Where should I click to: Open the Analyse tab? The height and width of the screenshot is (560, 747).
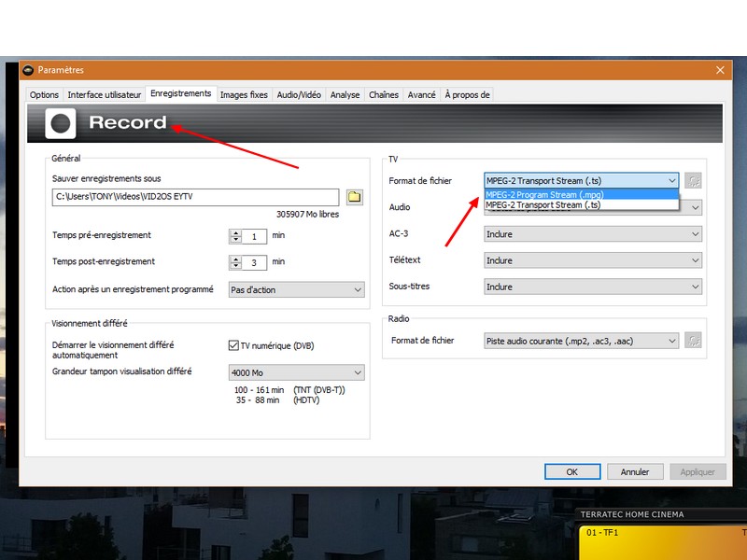coord(345,95)
